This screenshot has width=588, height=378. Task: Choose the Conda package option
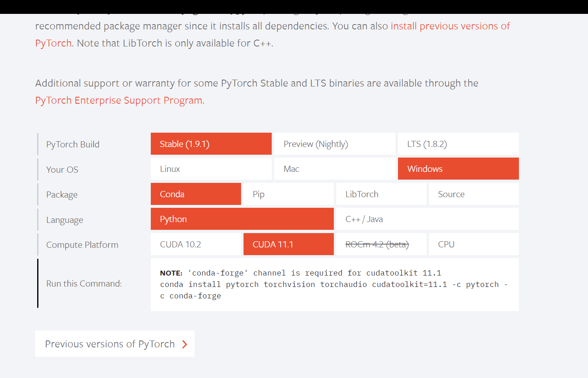[x=196, y=194]
